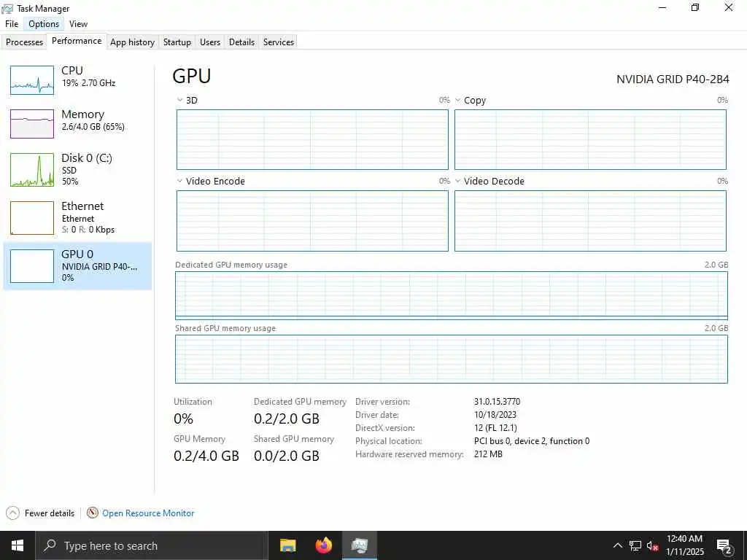Open the notification center icon
This screenshot has width=747, height=560.
click(x=724, y=545)
